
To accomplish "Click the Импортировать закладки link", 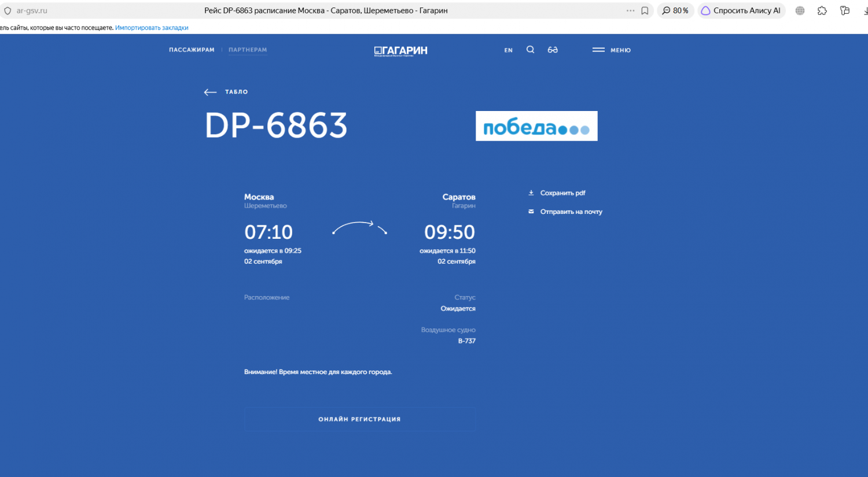I will [x=152, y=28].
